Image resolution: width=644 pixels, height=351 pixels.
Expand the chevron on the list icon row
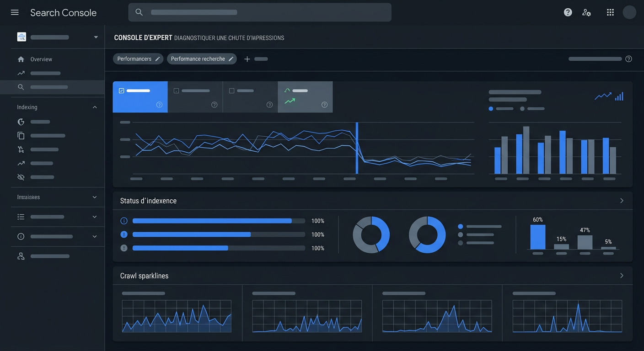(x=95, y=217)
